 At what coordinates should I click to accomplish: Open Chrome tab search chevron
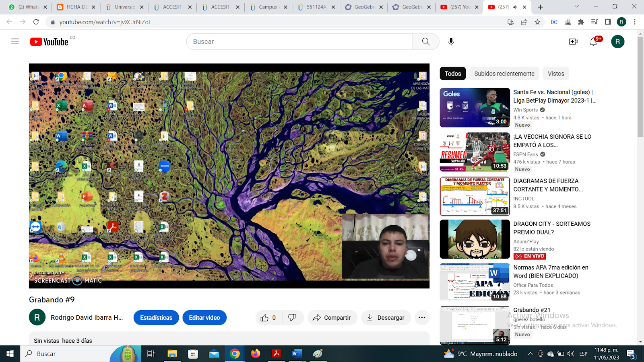[576, 6]
